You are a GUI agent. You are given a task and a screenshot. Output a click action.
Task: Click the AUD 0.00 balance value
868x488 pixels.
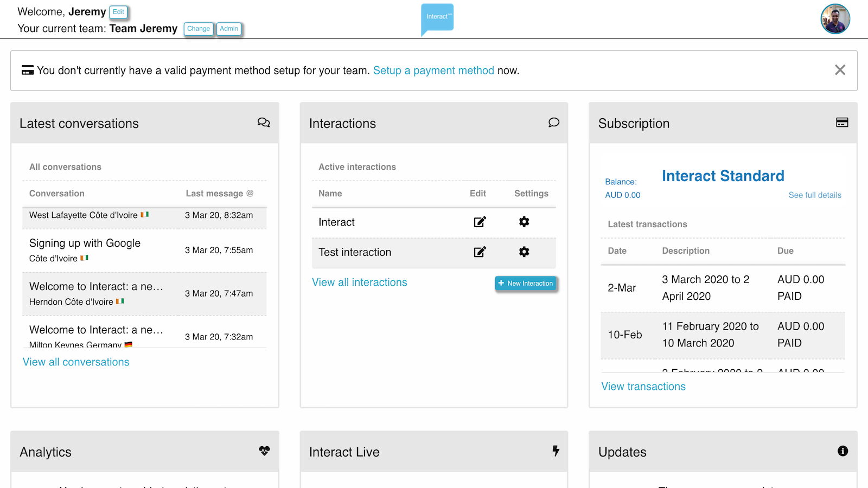(x=623, y=195)
